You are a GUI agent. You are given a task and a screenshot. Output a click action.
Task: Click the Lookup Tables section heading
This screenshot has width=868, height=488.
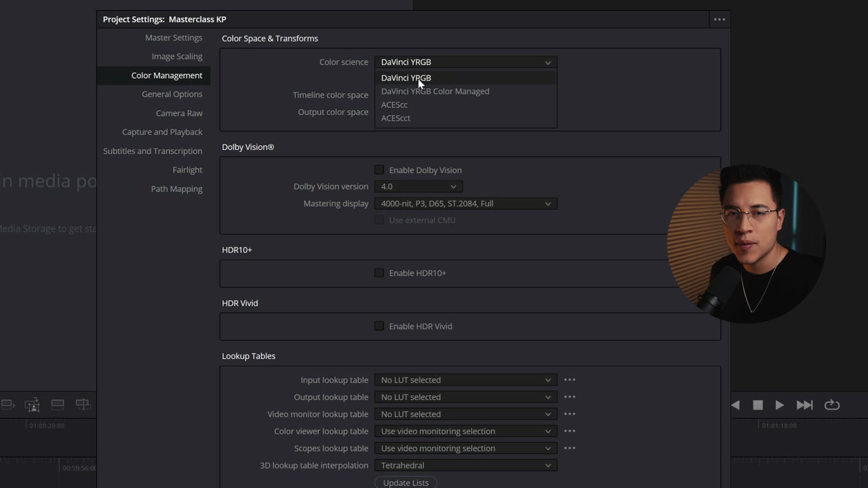[249, 357]
